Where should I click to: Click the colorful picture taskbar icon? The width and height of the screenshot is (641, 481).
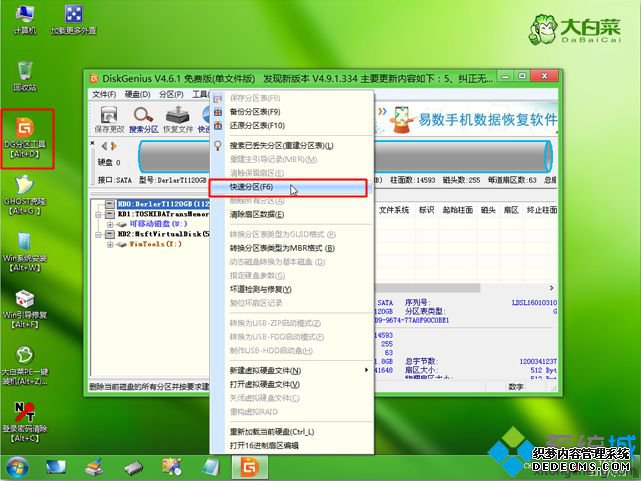coord(172,468)
